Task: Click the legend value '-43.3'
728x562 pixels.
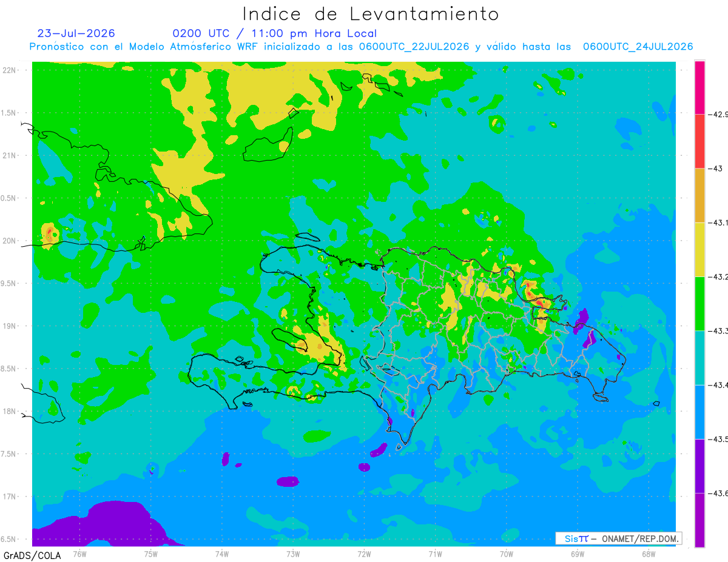Action: [718, 330]
